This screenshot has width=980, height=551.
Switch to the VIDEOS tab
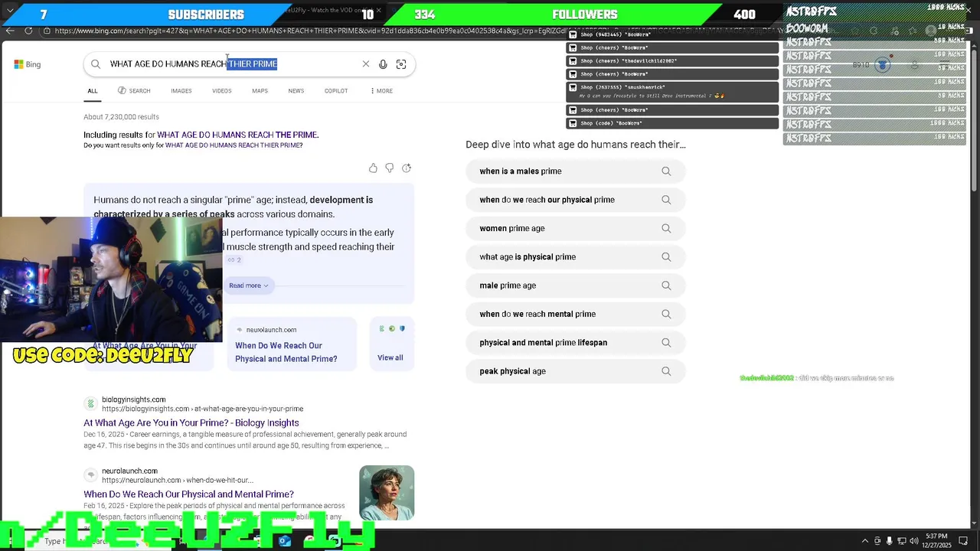[222, 91]
